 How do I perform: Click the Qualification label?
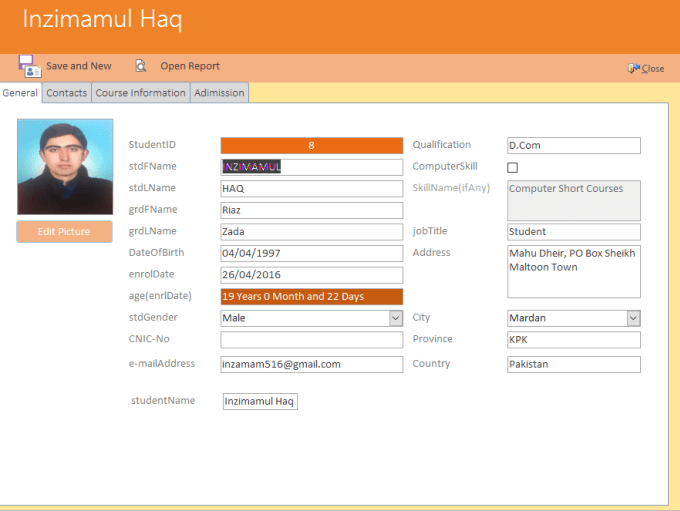point(441,145)
